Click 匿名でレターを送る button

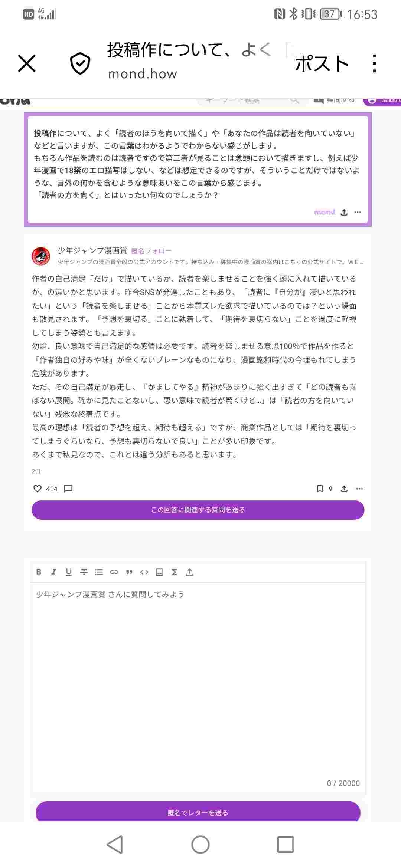198,812
